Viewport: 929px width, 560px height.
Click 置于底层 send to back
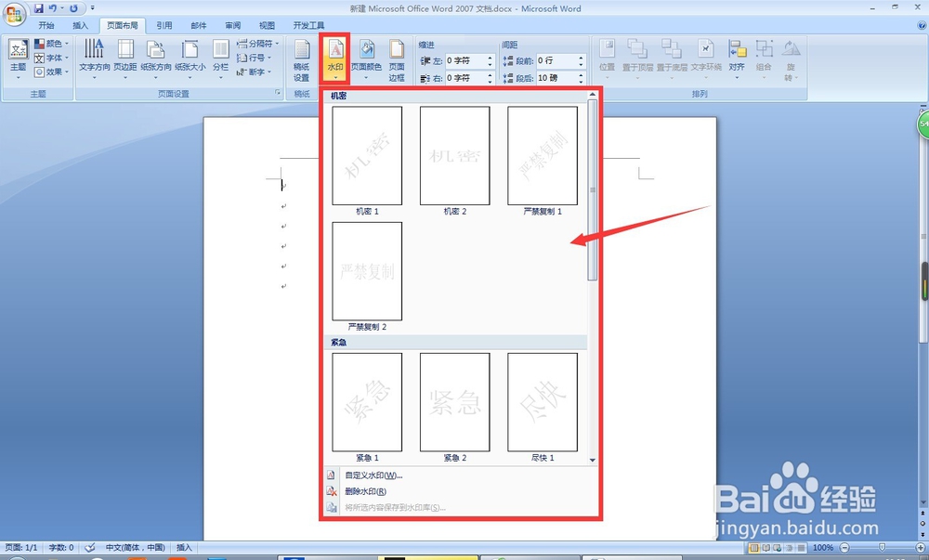(672, 59)
